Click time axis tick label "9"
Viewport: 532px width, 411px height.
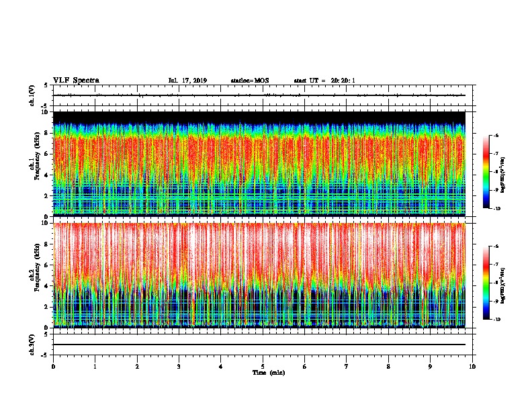pyautogui.click(x=430, y=367)
